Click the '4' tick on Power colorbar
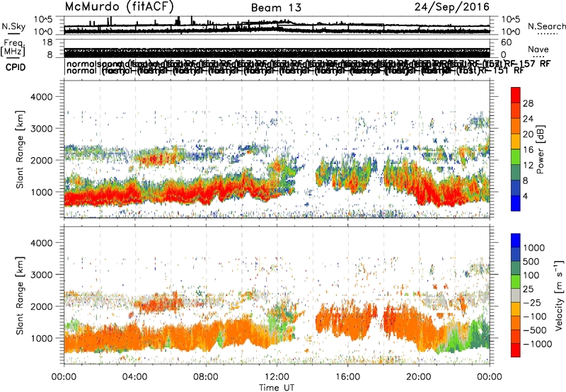This screenshot has width=566, height=392. (525, 196)
